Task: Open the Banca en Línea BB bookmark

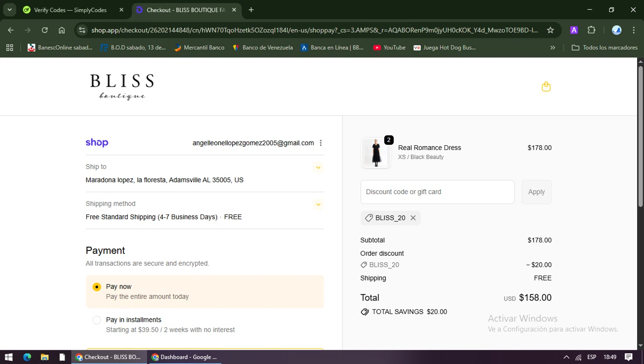Action: point(332,48)
